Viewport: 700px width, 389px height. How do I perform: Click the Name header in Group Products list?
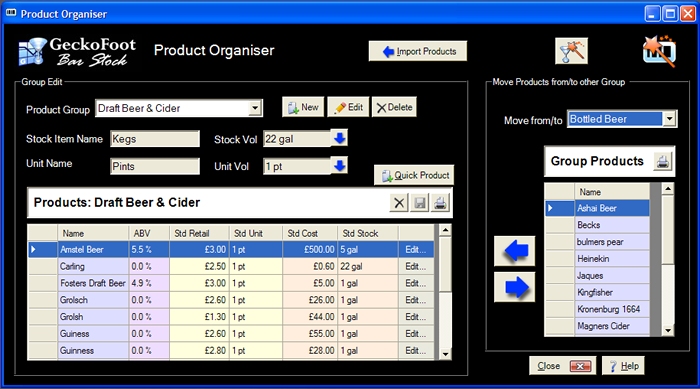tap(612, 192)
